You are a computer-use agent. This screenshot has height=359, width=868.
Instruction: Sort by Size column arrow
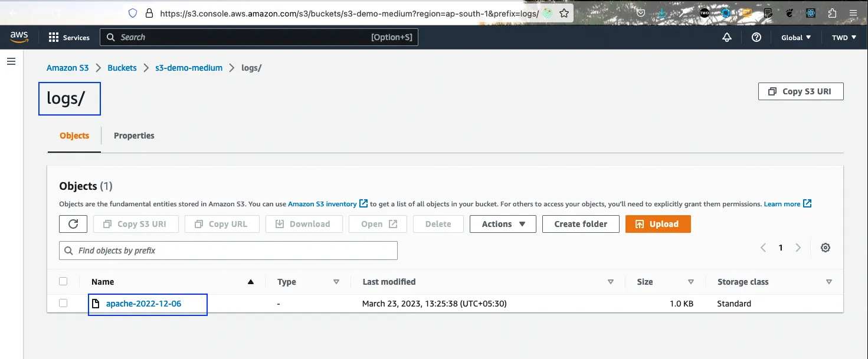tap(691, 282)
